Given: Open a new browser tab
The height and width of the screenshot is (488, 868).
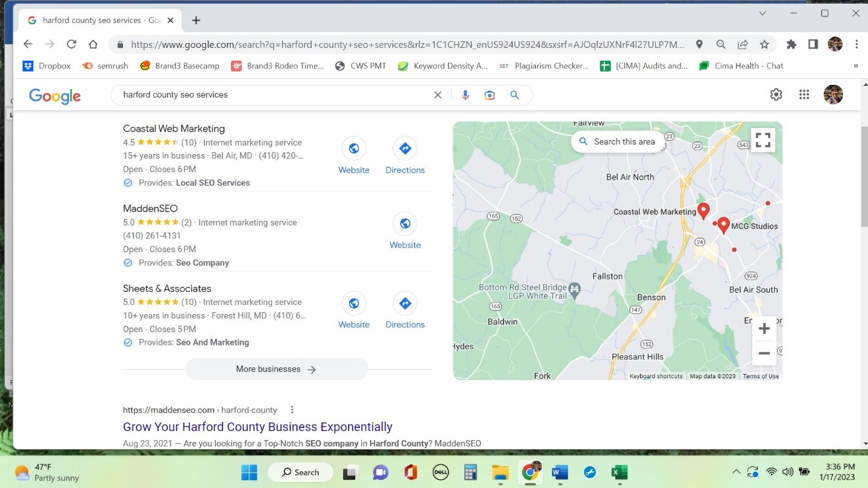Looking at the screenshot, I should tap(196, 20).
